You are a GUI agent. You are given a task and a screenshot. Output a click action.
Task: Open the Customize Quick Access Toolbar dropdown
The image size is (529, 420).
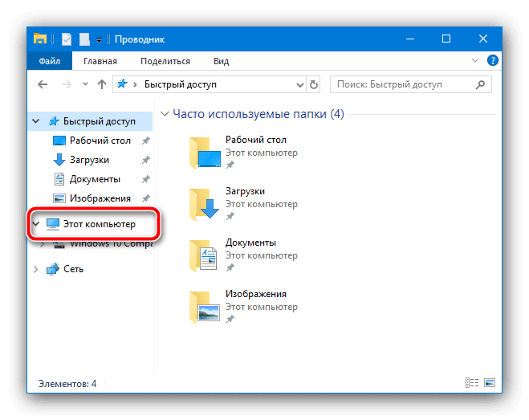click(x=99, y=40)
